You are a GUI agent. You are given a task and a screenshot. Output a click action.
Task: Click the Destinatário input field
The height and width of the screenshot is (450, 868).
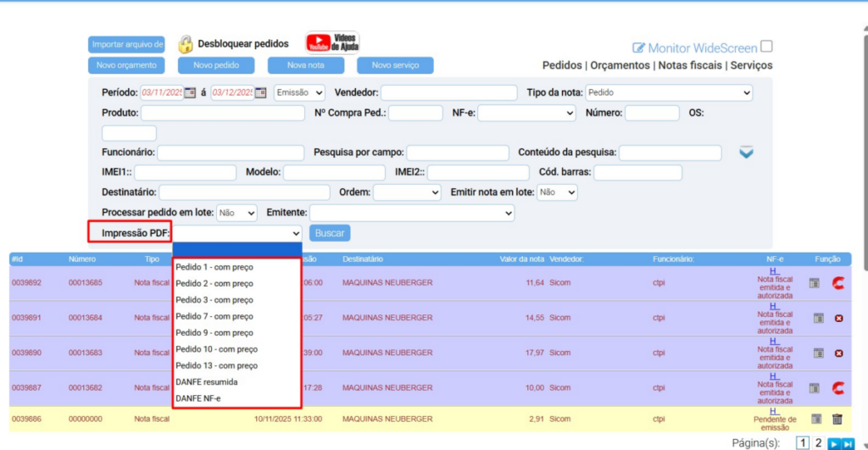[244, 192]
